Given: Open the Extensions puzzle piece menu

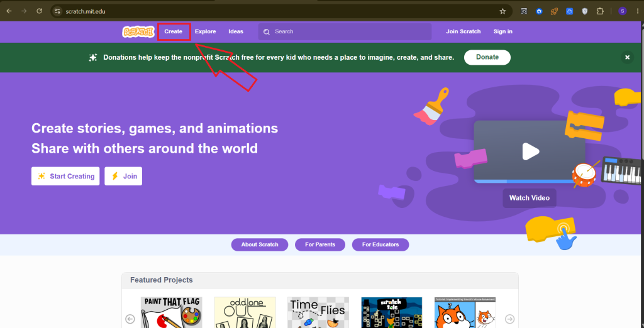Looking at the screenshot, I should tap(600, 11).
